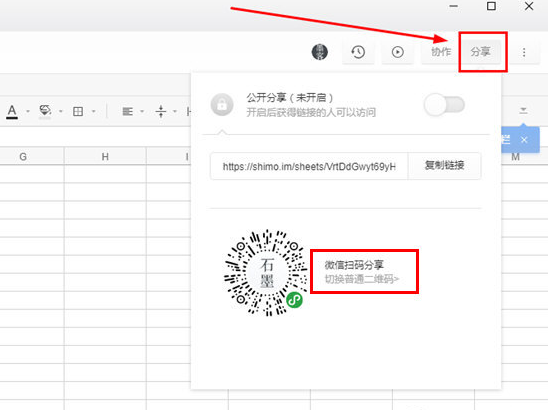
Task: Select column G header
Action: click(23, 156)
